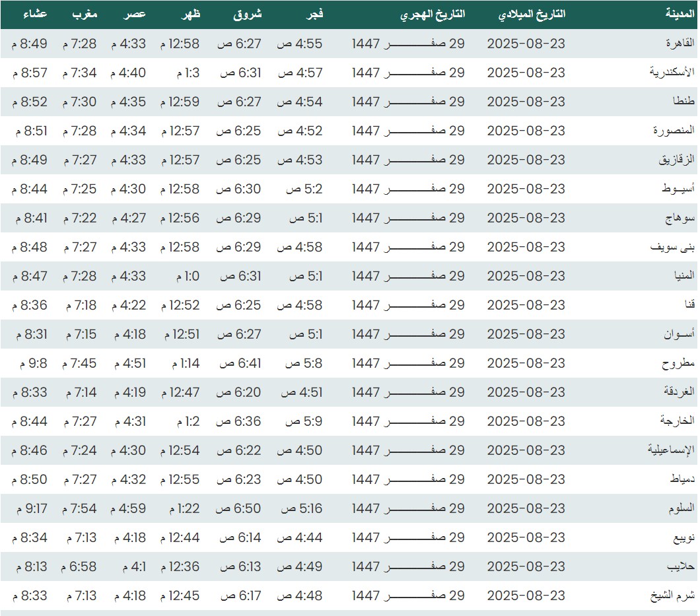Screen dimensions: 700x616
Task: Click the Fajr time in the القاهرة row
Action: pos(299,44)
